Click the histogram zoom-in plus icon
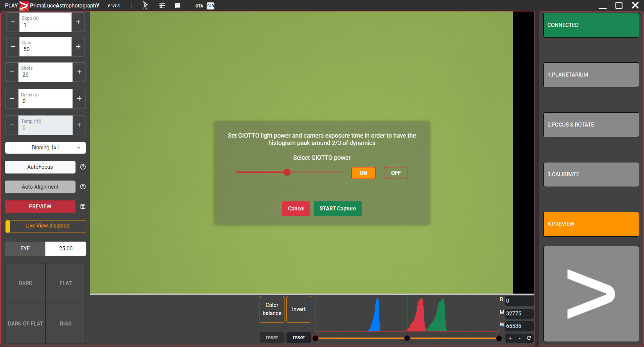The width and height of the screenshot is (644, 347). pyautogui.click(x=510, y=338)
